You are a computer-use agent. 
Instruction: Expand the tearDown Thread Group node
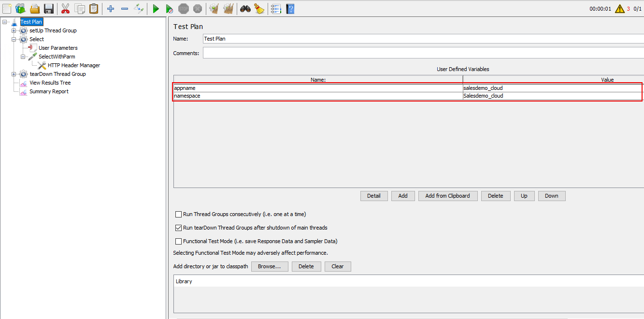(14, 74)
